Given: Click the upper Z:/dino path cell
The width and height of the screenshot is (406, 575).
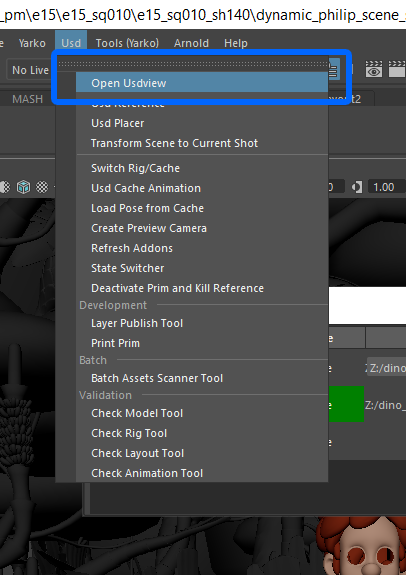Looking at the screenshot, I should pyautogui.click(x=386, y=368).
